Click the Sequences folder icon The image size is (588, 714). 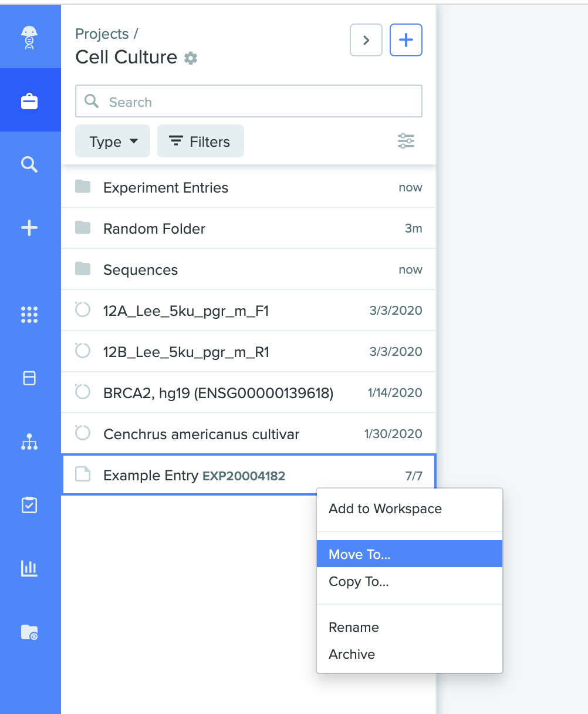83,270
